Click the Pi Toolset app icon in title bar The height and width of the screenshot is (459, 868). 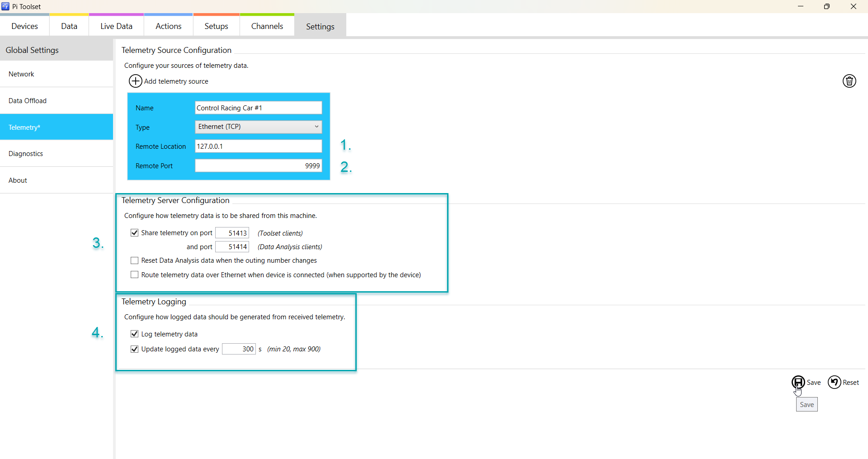[x=5, y=6]
